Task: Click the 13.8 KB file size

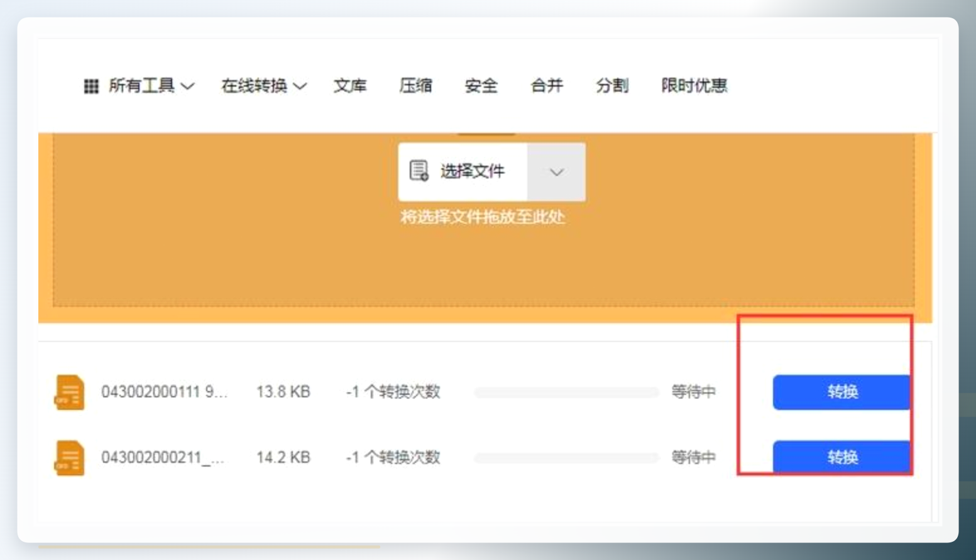Action: click(x=283, y=392)
